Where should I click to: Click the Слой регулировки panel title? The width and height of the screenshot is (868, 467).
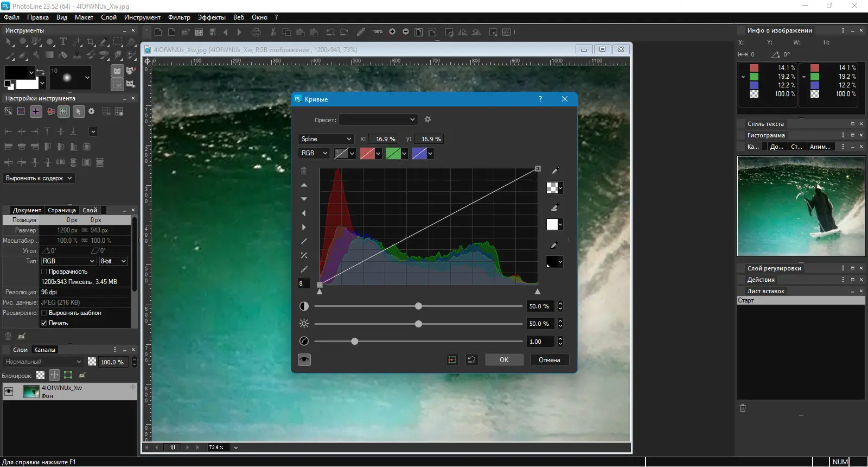tap(774, 268)
